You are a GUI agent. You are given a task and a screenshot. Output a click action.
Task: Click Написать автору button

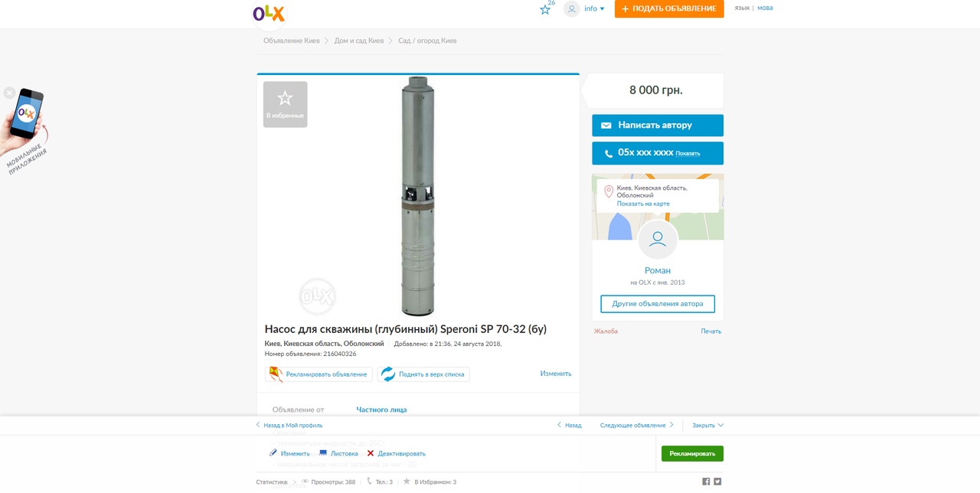coord(658,125)
